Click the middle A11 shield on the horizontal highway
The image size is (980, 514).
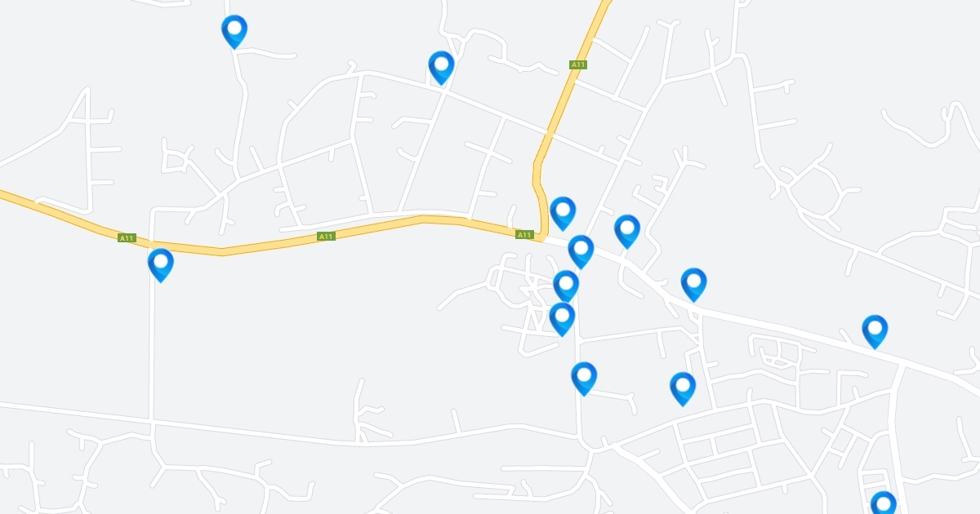click(326, 237)
